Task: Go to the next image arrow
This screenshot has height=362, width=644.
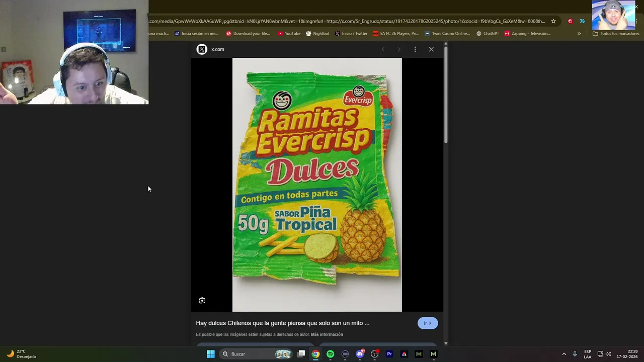Action: (399, 49)
